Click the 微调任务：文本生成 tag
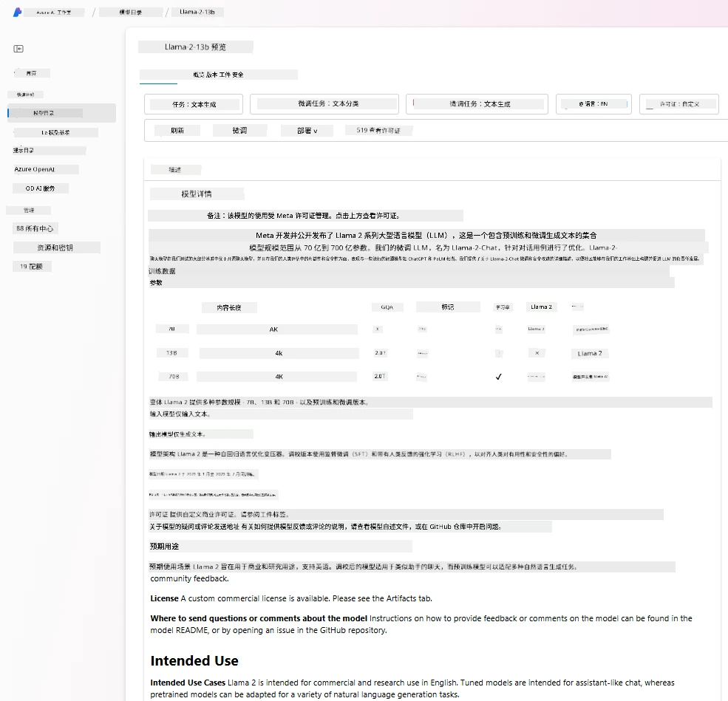Screen dimensions: 728x701 [x=477, y=104]
